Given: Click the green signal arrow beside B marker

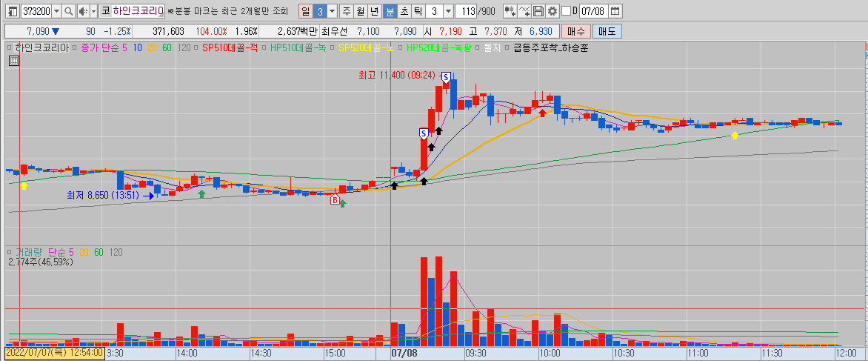Looking at the screenshot, I should 343,203.
